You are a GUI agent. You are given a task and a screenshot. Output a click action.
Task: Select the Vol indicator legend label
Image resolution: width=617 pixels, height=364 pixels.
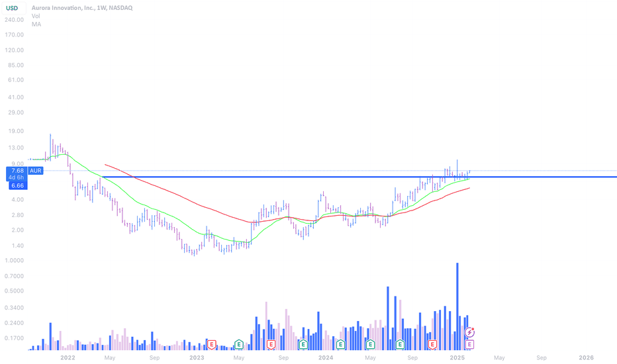36,16
